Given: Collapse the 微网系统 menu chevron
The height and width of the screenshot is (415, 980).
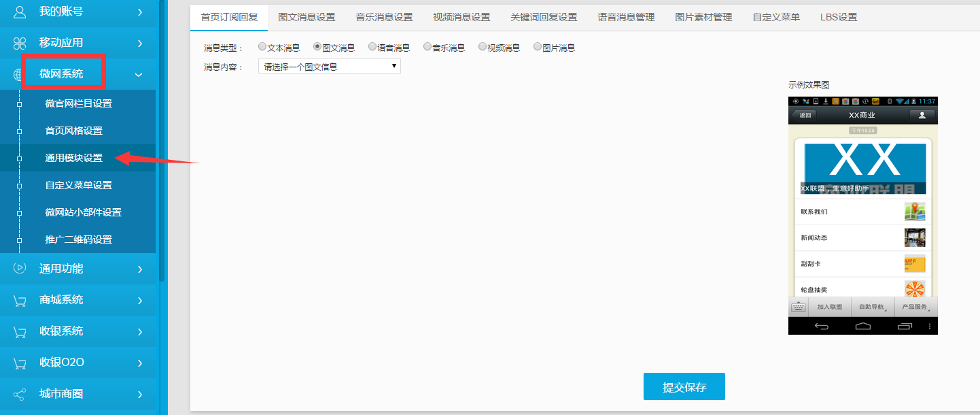Looking at the screenshot, I should 139,75.
